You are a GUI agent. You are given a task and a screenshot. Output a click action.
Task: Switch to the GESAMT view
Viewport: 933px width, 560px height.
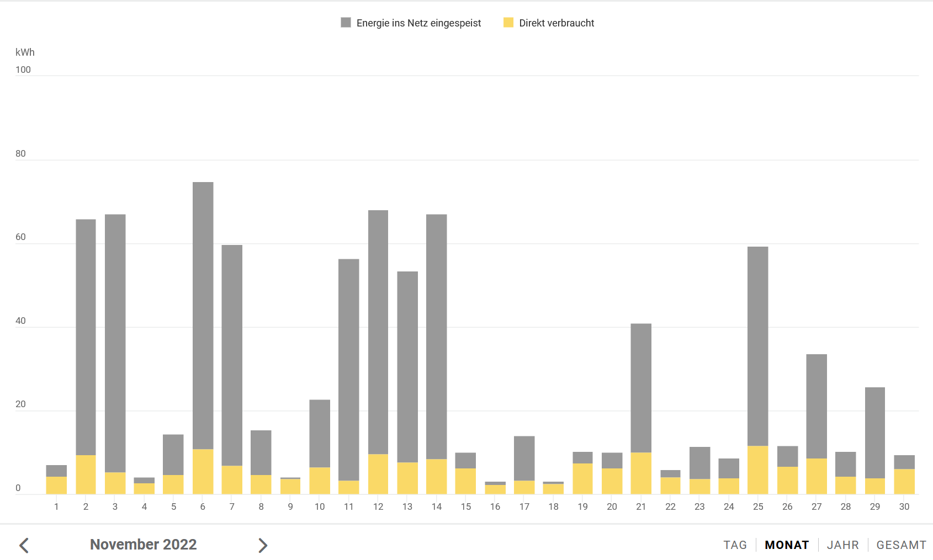coord(901,545)
